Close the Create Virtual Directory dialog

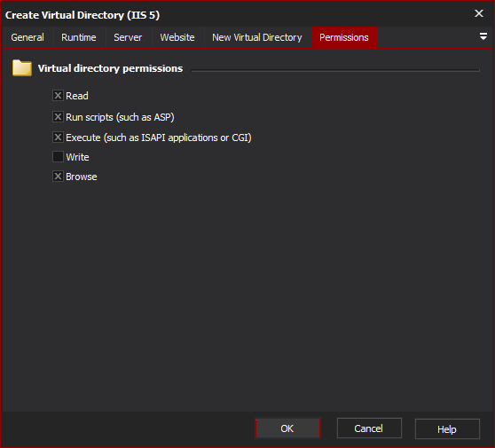pos(479,13)
